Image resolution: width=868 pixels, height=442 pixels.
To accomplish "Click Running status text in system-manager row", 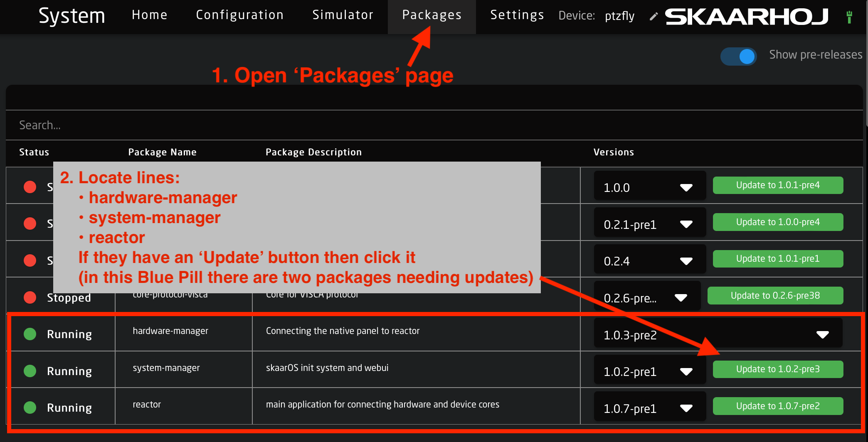I will pyautogui.click(x=69, y=371).
